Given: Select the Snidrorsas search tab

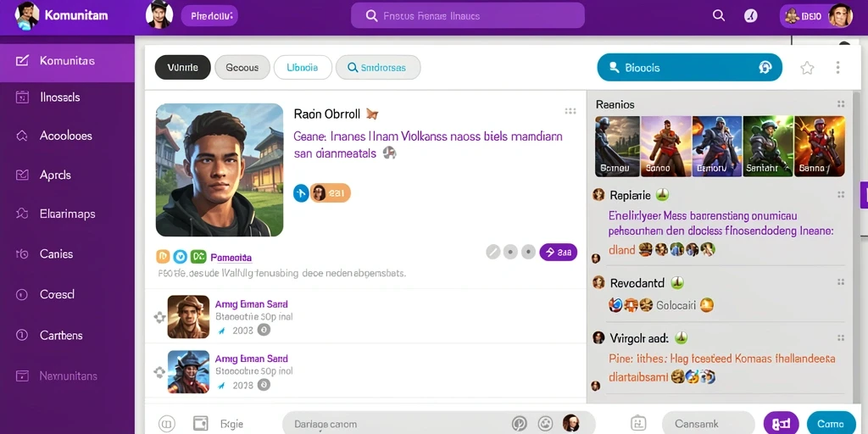Looking at the screenshot, I should click(378, 68).
